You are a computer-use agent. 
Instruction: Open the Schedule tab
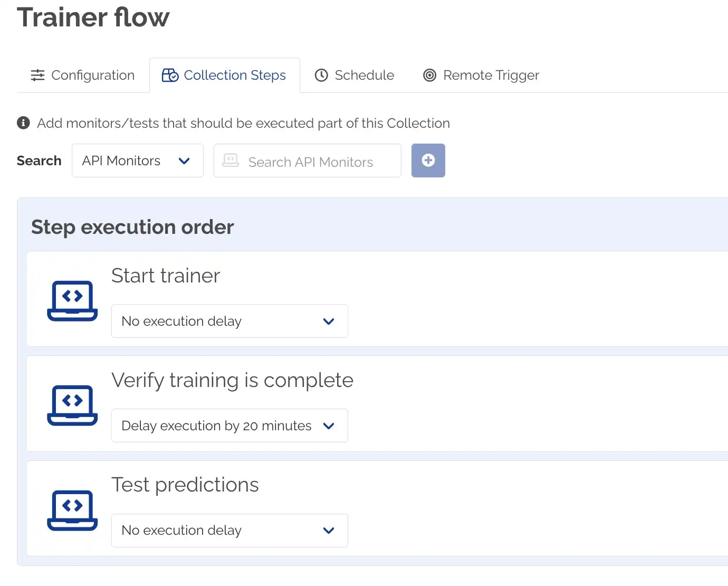coord(355,75)
